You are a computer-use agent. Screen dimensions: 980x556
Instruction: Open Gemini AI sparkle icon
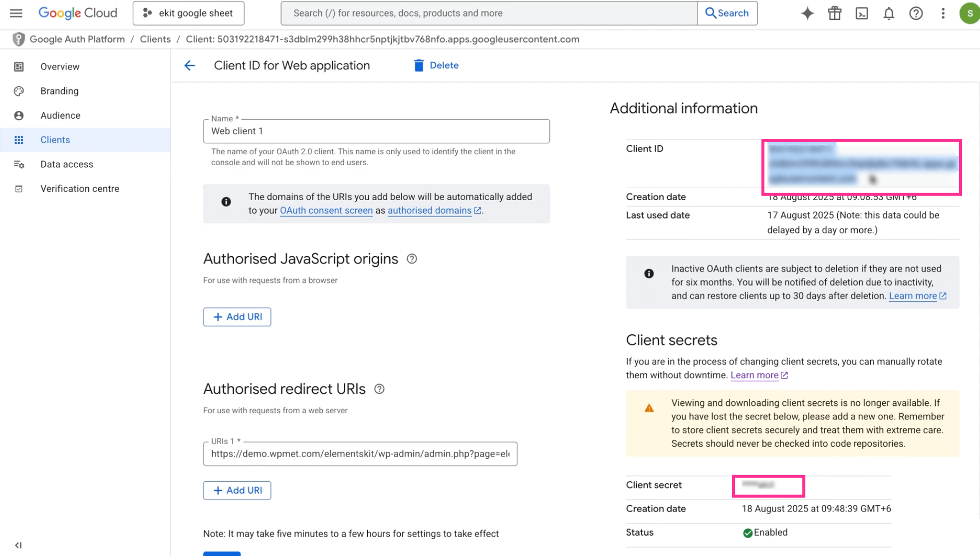[807, 13]
